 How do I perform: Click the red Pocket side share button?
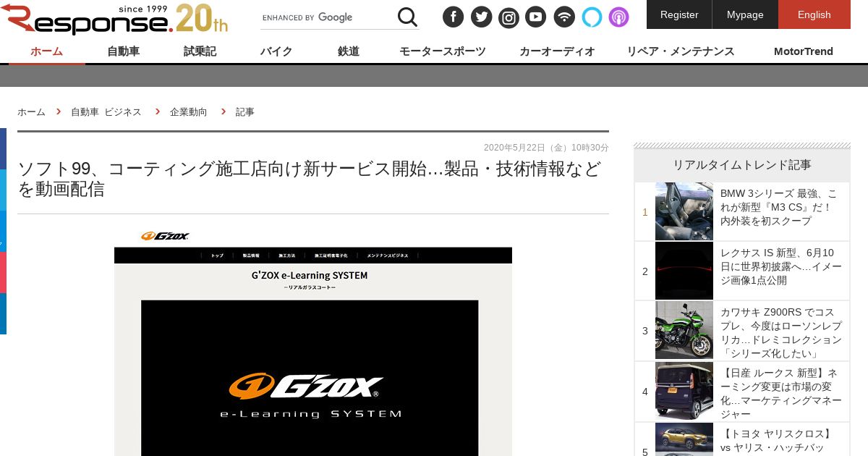(x=3, y=272)
